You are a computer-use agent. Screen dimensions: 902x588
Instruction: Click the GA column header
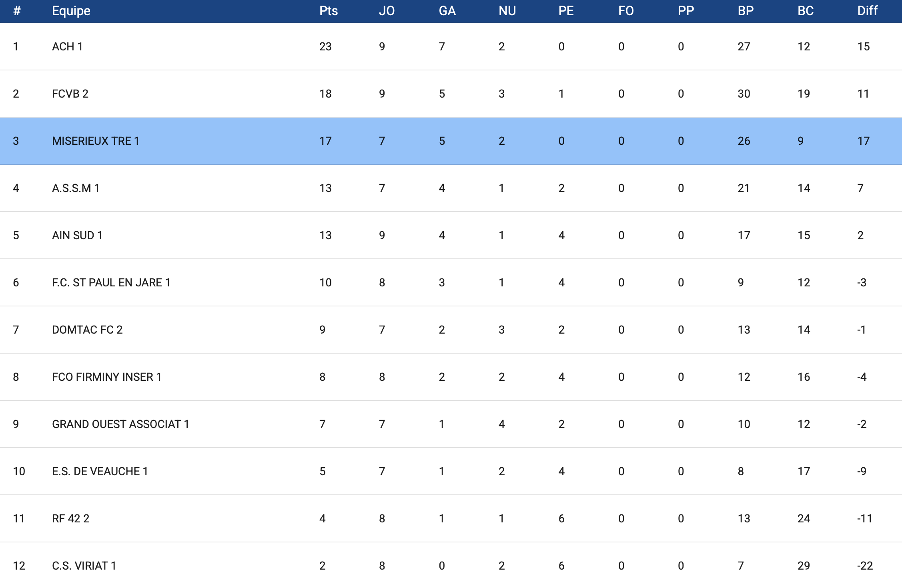(x=447, y=11)
